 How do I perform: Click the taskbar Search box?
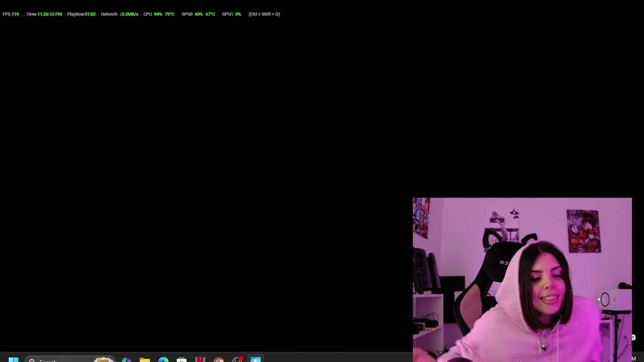point(69,359)
